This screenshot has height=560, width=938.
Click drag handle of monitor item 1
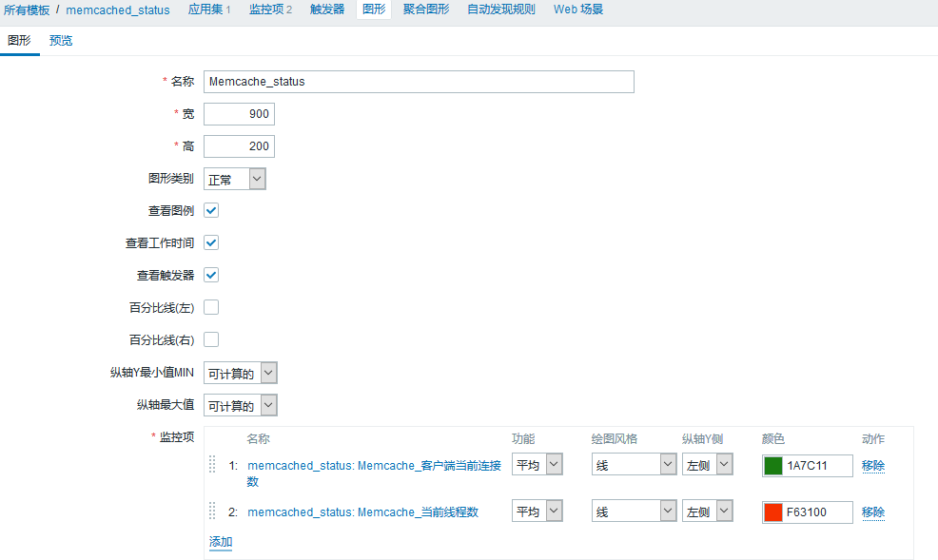[212, 465]
